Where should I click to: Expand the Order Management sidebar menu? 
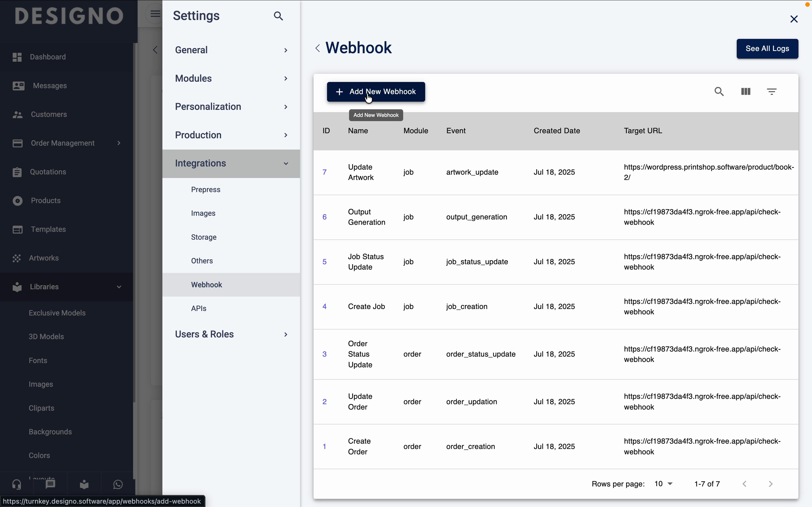coord(67,143)
